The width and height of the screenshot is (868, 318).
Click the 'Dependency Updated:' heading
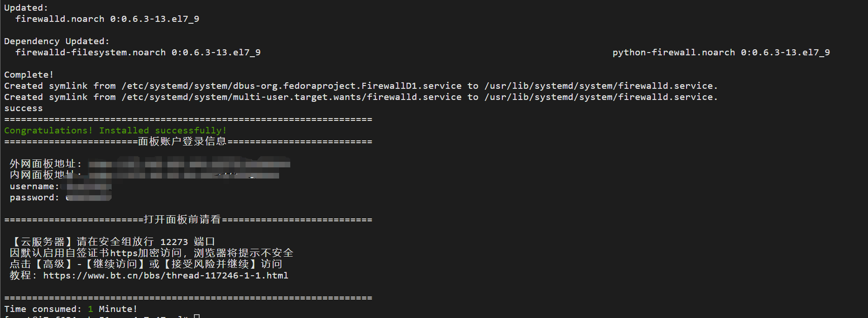point(57,41)
